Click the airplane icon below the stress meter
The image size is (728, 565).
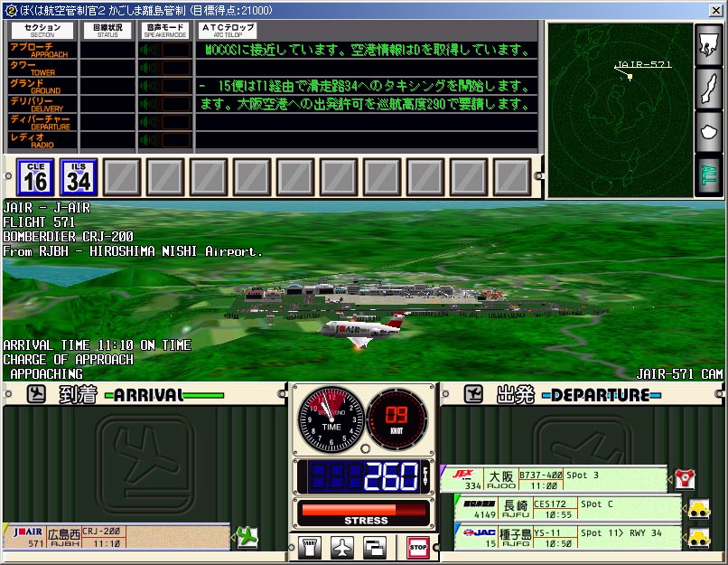(342, 547)
